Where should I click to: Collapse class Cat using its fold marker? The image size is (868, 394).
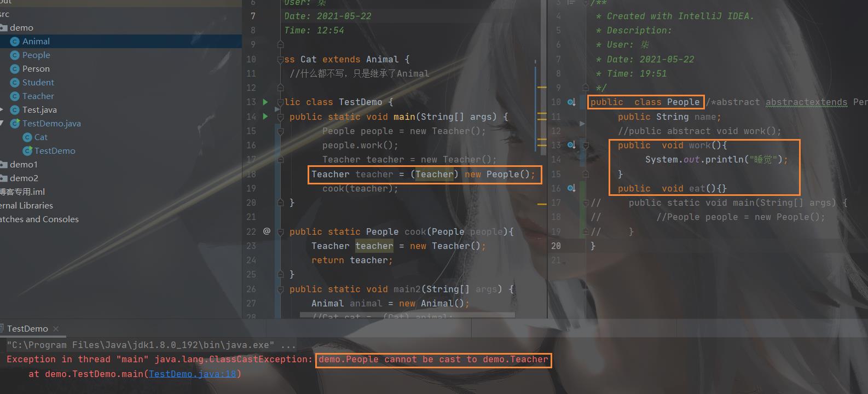point(280,59)
